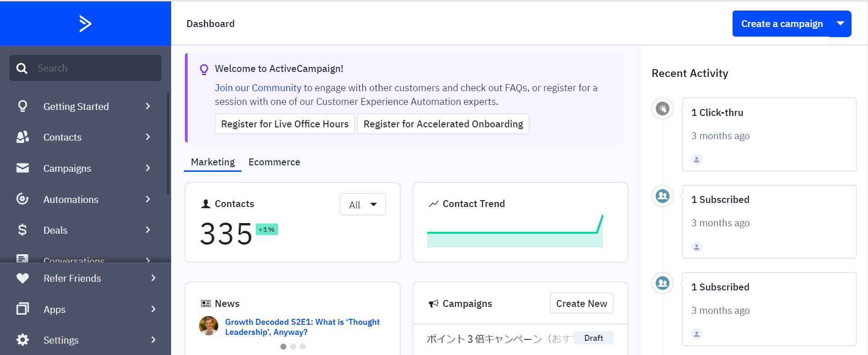This screenshot has width=868, height=355.
Task: Click the Campaigns envelope icon
Action: click(22, 168)
